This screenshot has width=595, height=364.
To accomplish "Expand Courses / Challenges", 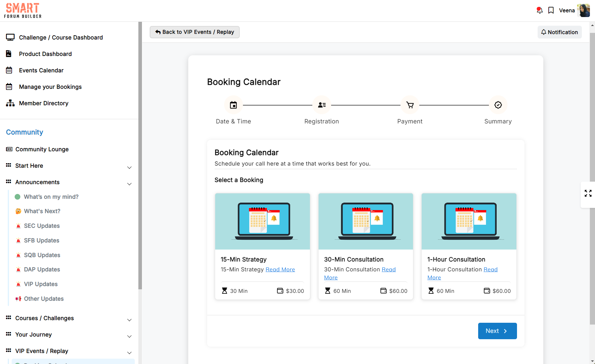I will point(129,320).
